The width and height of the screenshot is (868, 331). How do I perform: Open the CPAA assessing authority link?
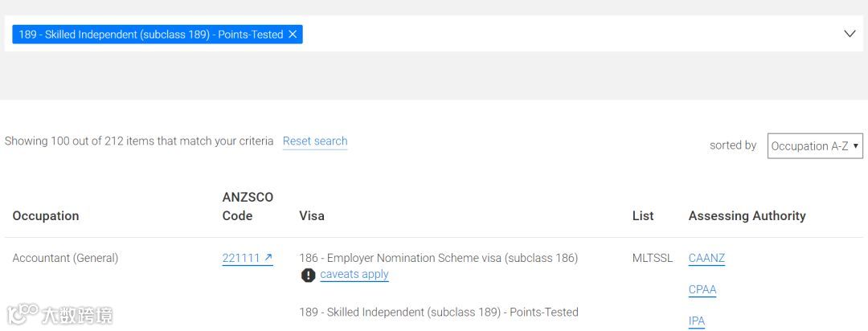tap(702, 290)
